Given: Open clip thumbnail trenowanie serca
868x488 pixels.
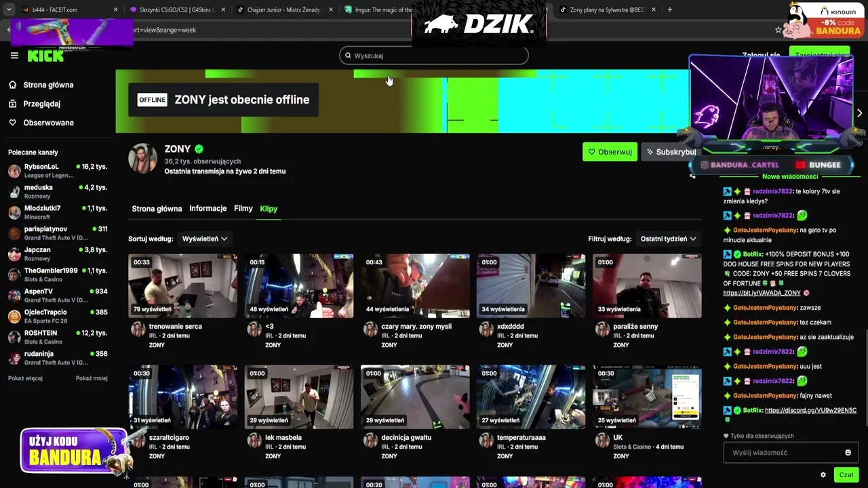Looking at the screenshot, I should [183, 286].
